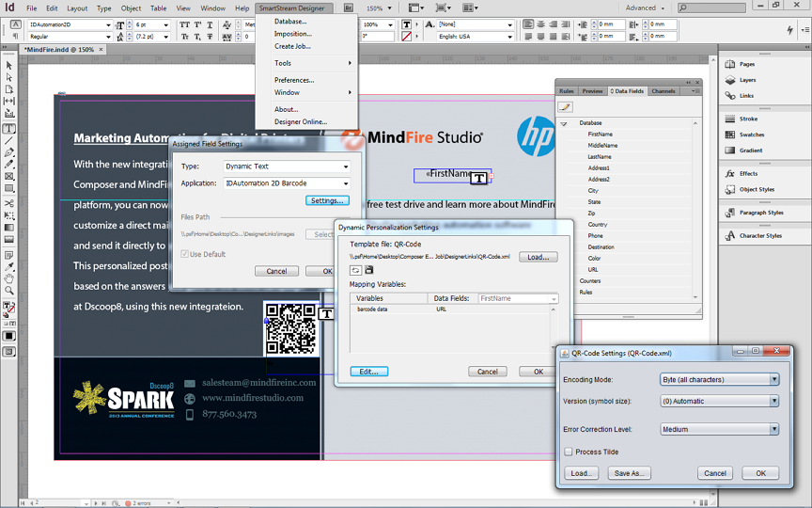Image resolution: width=812 pixels, height=508 pixels.
Task: Open the Advanced workspace switcher
Action: [x=644, y=8]
